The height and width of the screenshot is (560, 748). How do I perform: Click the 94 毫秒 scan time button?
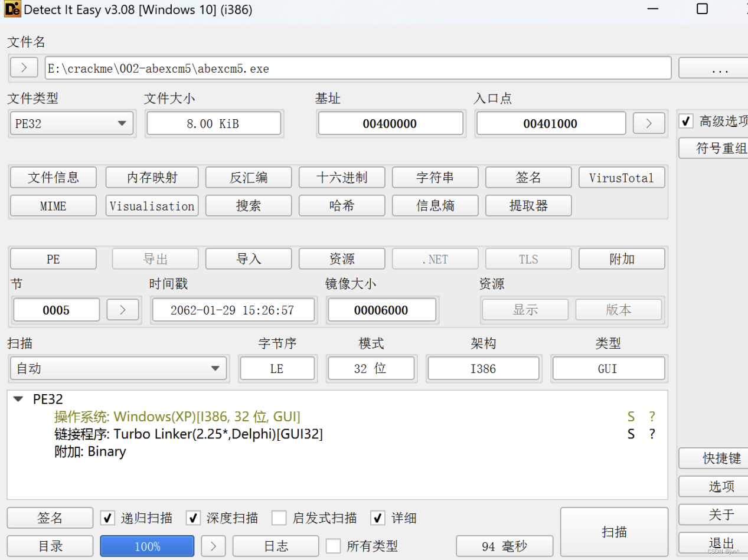(x=505, y=546)
